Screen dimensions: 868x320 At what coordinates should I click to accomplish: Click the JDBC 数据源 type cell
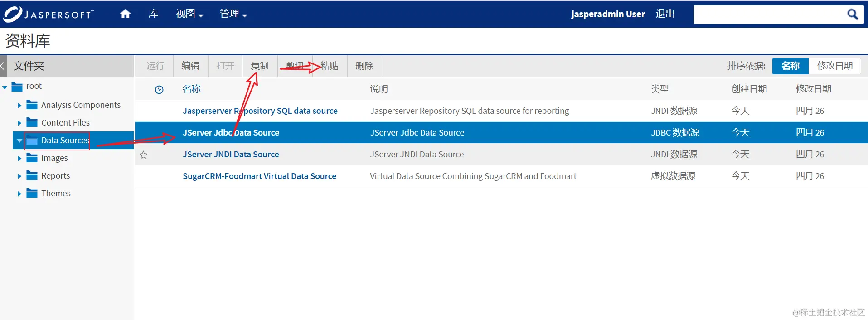675,133
